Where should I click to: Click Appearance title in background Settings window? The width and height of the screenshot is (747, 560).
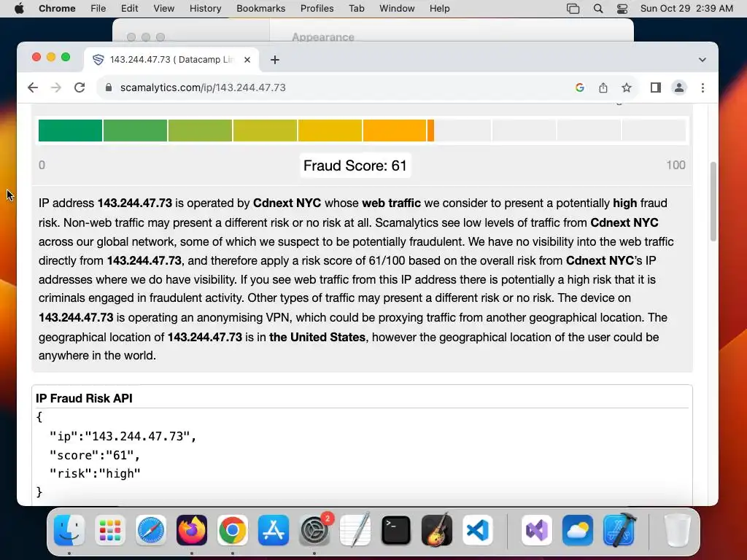click(323, 37)
